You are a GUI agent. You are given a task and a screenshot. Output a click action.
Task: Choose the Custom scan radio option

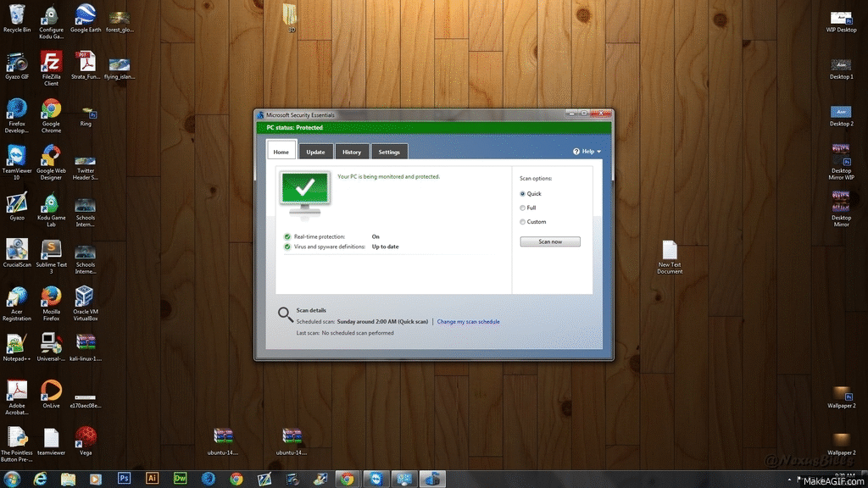pos(523,222)
